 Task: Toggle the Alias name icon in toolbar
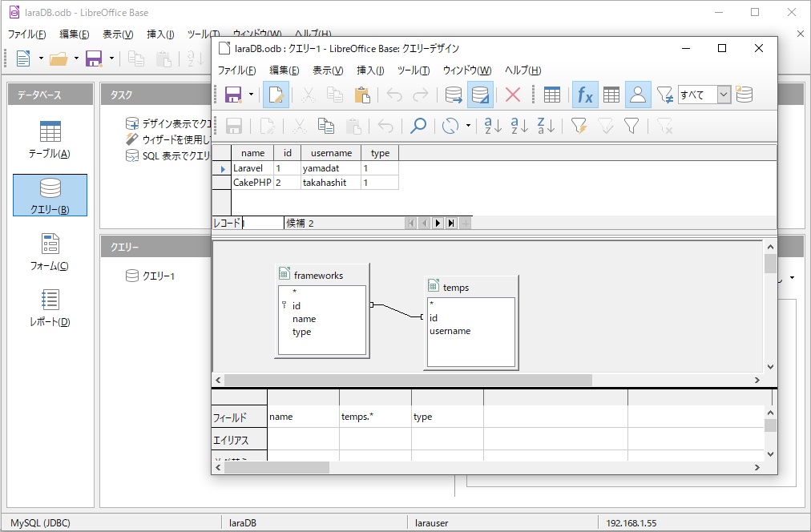point(638,95)
